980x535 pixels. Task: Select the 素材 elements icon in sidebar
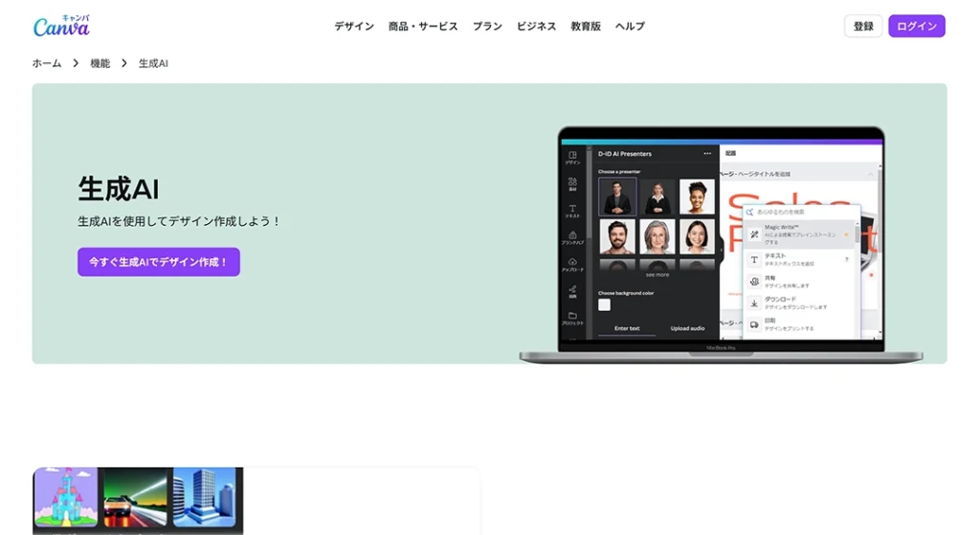pos(572,182)
